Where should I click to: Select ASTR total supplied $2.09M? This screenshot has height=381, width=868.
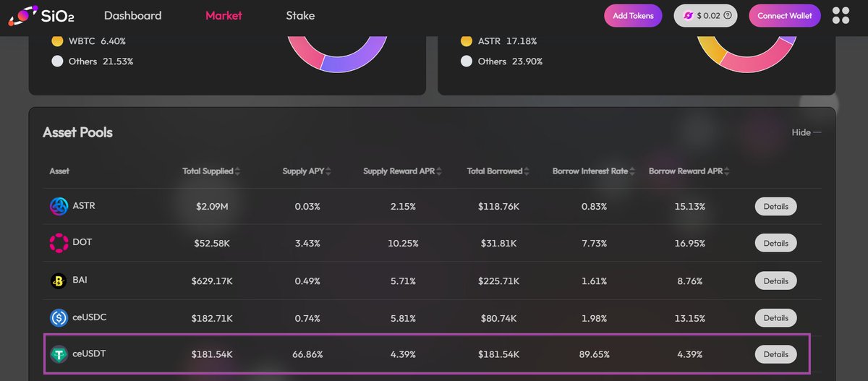[x=212, y=206]
